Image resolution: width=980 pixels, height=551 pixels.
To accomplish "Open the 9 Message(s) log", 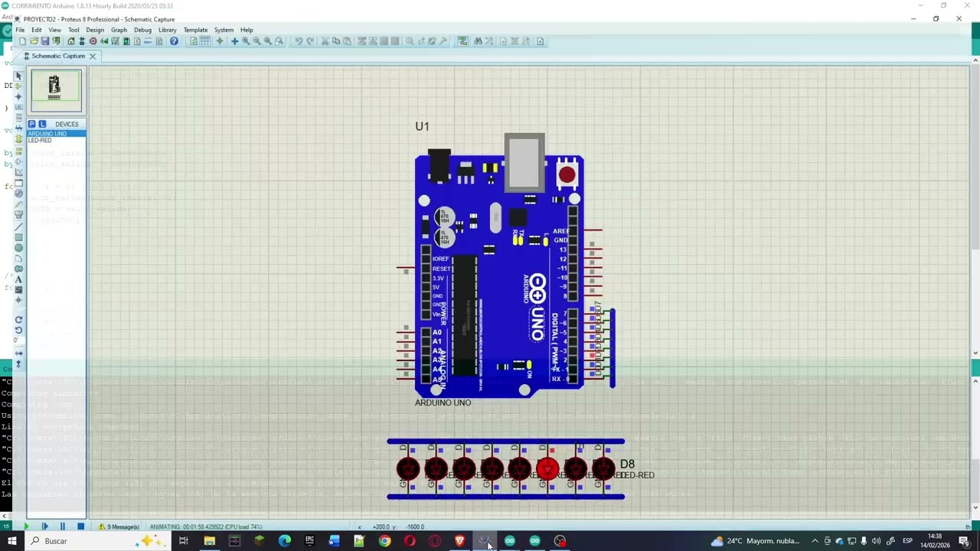I will click(x=119, y=527).
